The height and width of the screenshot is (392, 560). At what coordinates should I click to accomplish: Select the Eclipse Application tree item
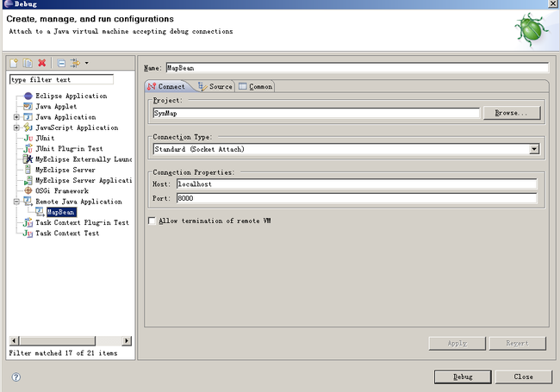click(x=71, y=96)
